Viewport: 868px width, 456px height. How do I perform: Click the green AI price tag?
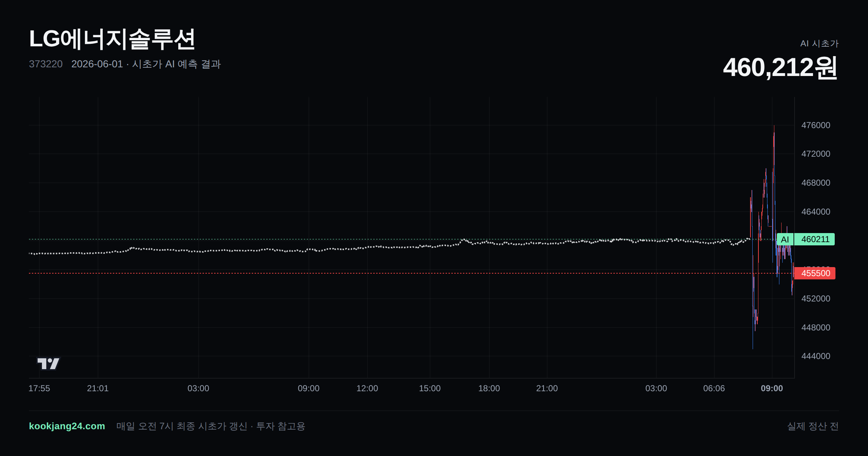785,239
